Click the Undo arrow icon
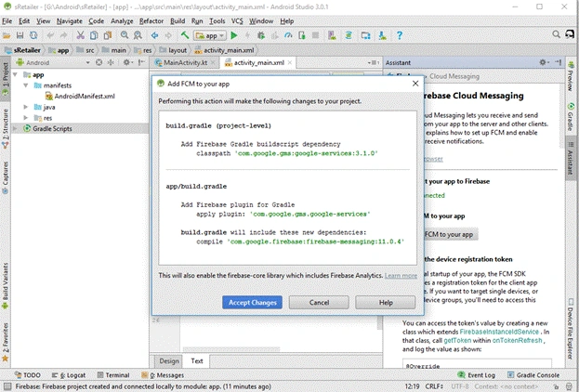Viewport: 579px width, 392px height. tap(50, 35)
